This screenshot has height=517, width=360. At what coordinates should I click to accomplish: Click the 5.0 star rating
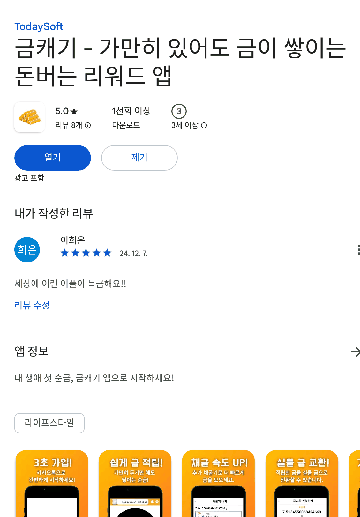click(66, 111)
